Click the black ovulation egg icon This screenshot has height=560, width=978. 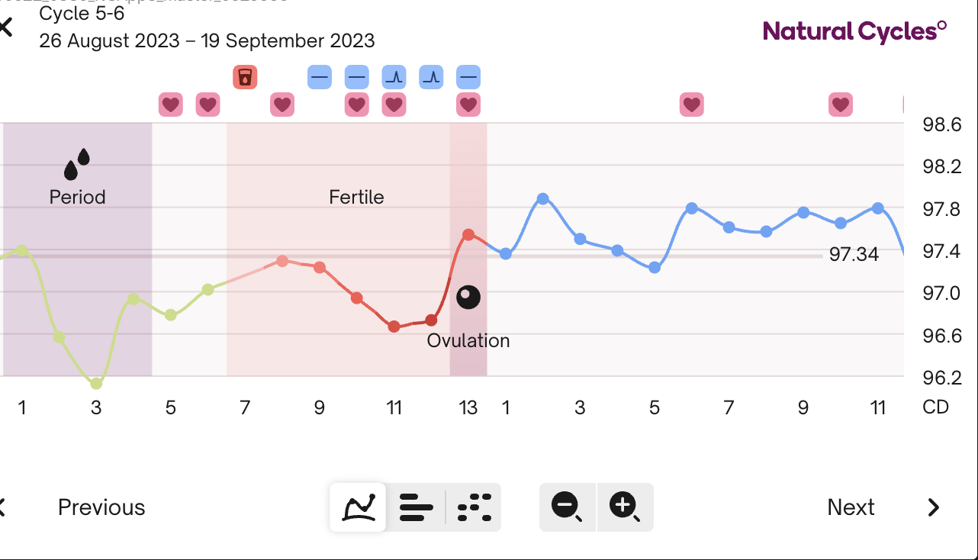coord(468,298)
